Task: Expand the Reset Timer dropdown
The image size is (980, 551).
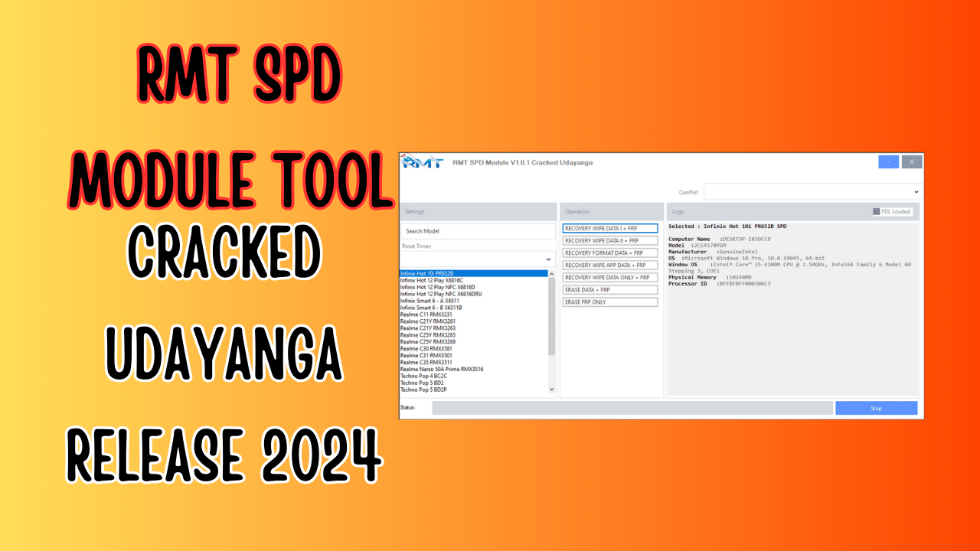Action: coord(478,259)
